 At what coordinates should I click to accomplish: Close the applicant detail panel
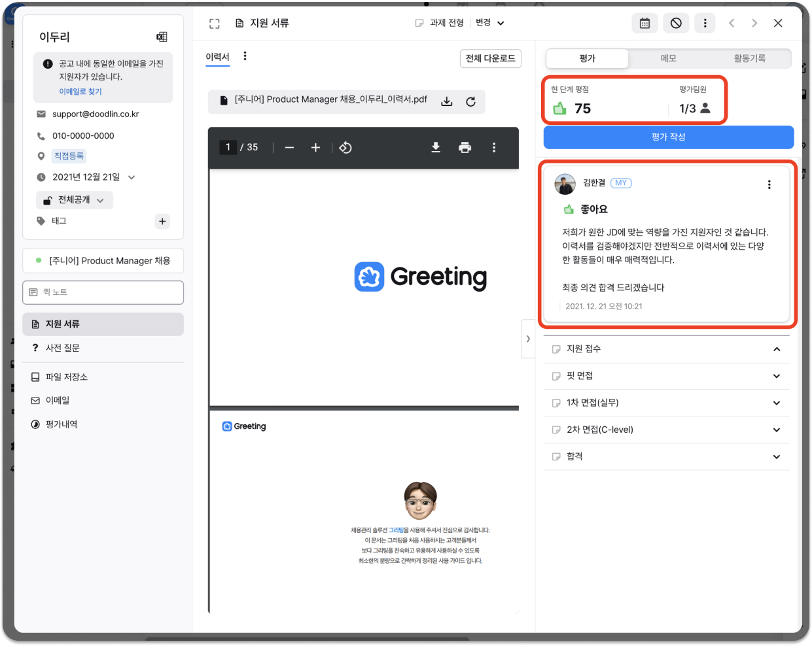pos(778,23)
